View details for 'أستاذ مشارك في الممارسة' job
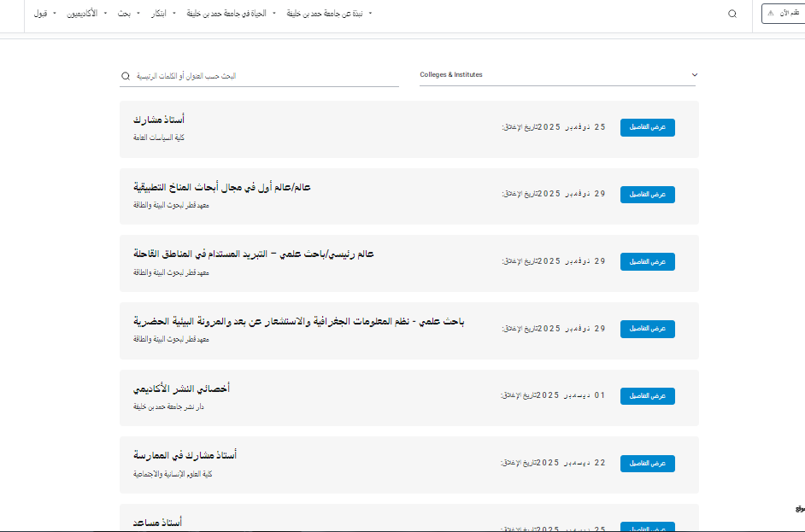The image size is (805, 532). (647, 463)
